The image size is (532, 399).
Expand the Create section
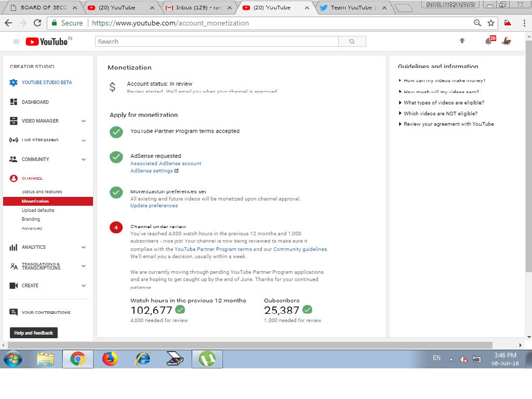click(x=84, y=285)
